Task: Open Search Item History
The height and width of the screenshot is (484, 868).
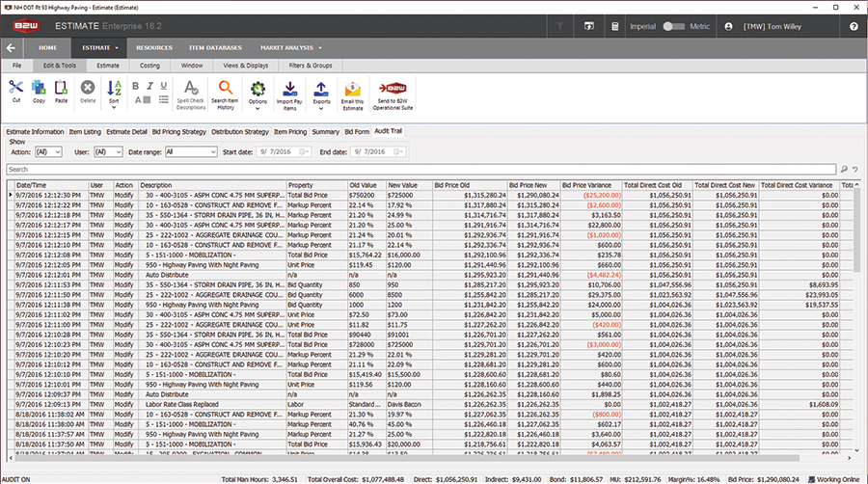Action: click(x=225, y=95)
